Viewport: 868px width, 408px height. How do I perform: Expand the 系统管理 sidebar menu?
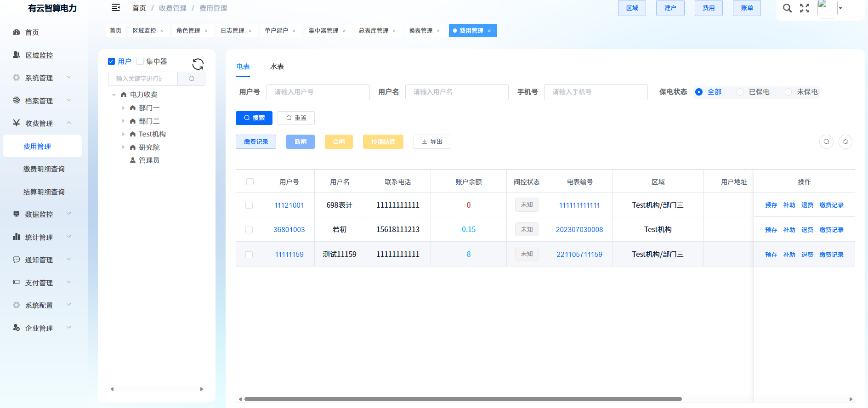point(41,78)
